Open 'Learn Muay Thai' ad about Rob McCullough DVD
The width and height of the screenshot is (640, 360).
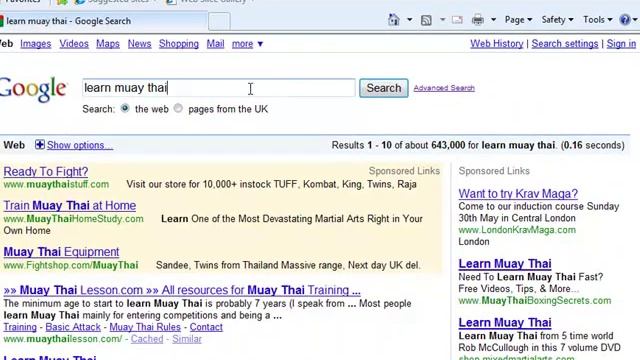(x=505, y=322)
